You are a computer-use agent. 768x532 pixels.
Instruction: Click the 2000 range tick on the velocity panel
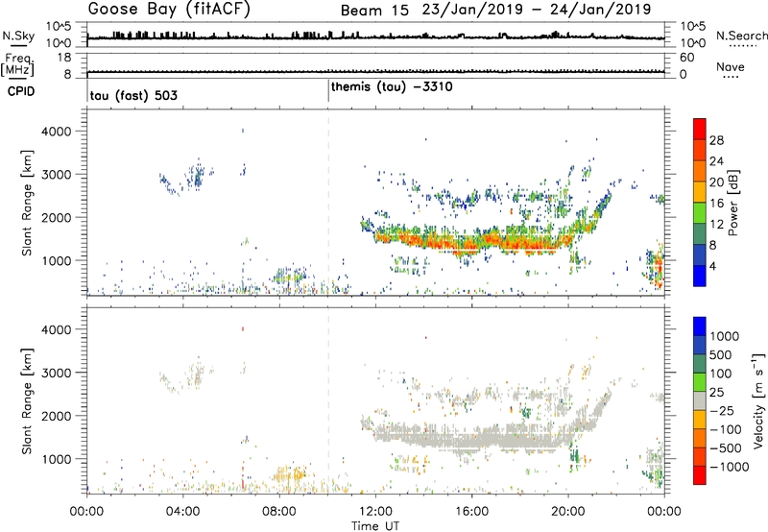click(x=57, y=416)
